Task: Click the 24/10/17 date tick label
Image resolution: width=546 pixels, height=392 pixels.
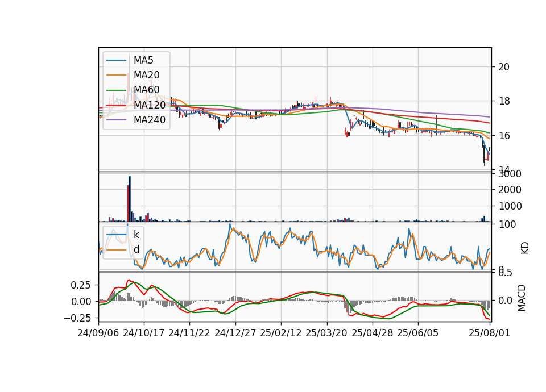Action: pos(144,333)
